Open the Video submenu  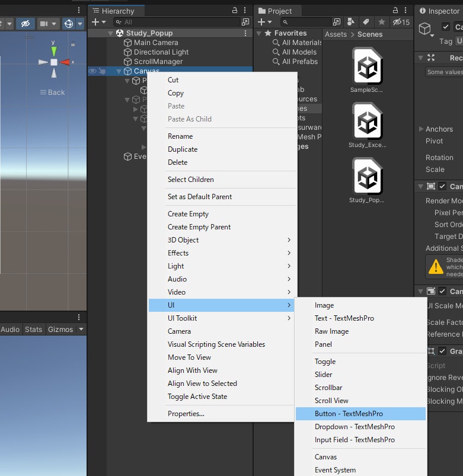222,292
